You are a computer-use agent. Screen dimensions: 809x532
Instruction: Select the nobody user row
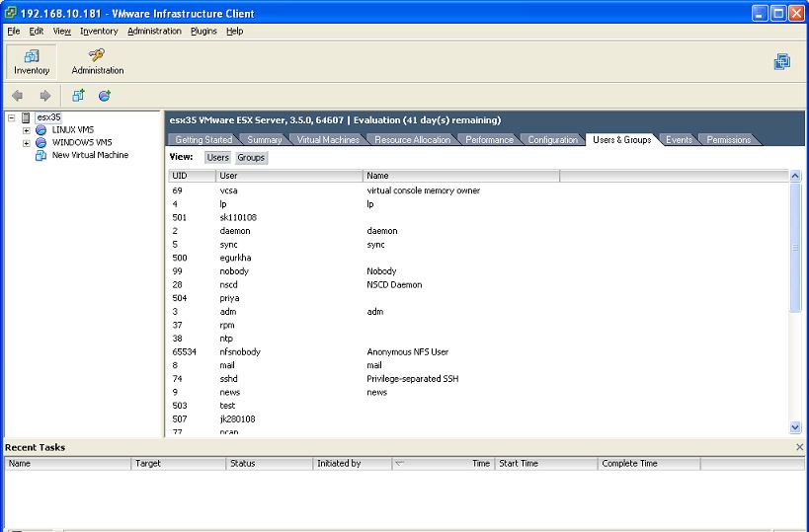pyautogui.click(x=479, y=271)
